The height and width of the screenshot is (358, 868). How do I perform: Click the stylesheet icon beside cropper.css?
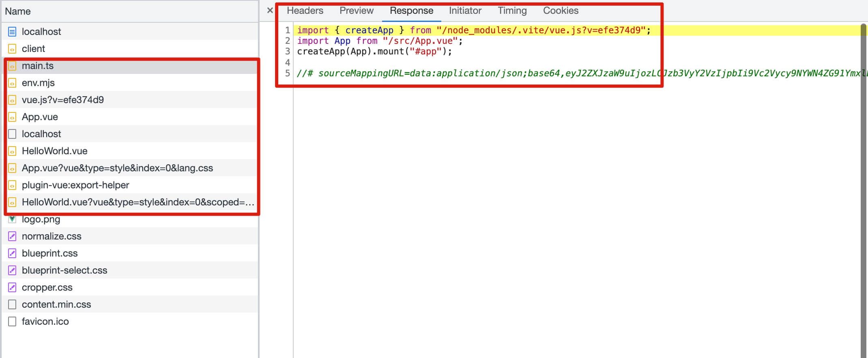pyautogui.click(x=12, y=287)
